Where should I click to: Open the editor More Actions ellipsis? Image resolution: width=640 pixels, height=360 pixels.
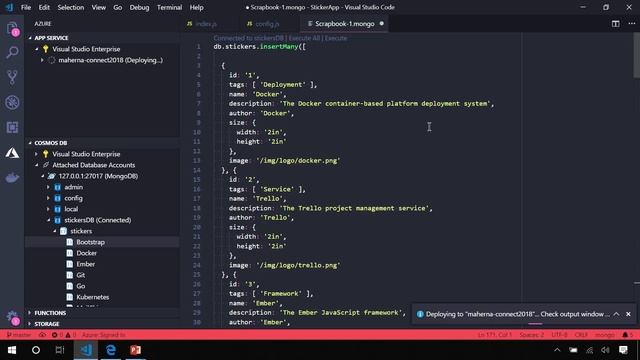coord(631,24)
